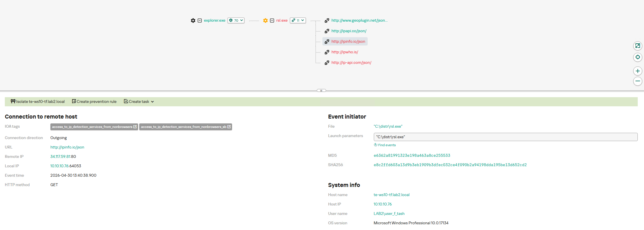Click the orange gear icon beside rsl.exe
The height and width of the screenshot is (230, 644).
pyautogui.click(x=265, y=21)
